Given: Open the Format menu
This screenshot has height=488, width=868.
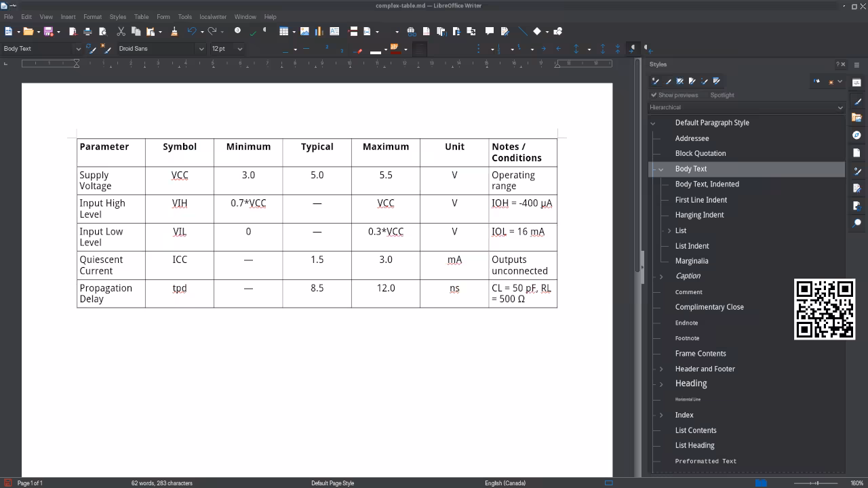Looking at the screenshot, I should (92, 17).
